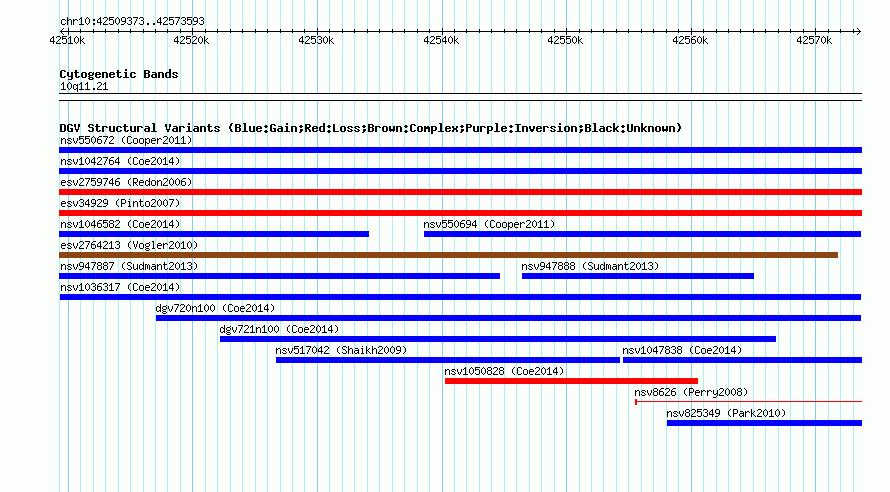Click the 42530k ruler position
890x492 pixels.
[316, 40]
